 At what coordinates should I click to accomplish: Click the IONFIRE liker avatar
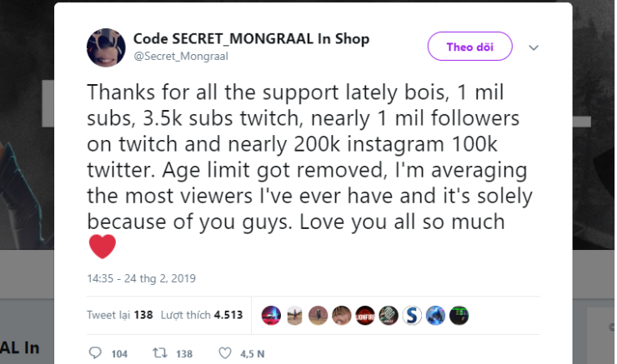click(365, 315)
